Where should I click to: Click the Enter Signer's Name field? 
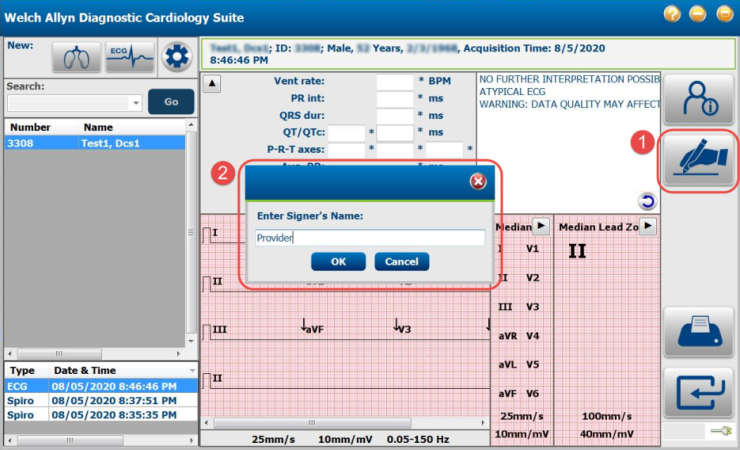pyautogui.click(x=370, y=238)
